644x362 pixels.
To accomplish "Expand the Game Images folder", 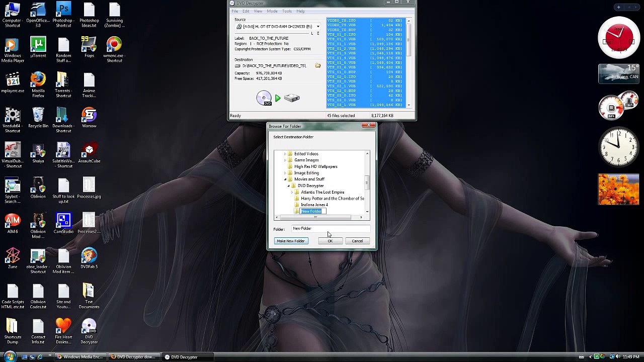I will [285, 160].
